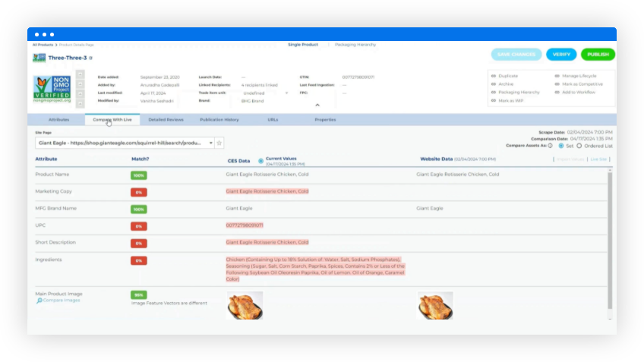Click the PUBLISH button
Image resolution: width=644 pixels, height=362 pixels.
coord(598,55)
